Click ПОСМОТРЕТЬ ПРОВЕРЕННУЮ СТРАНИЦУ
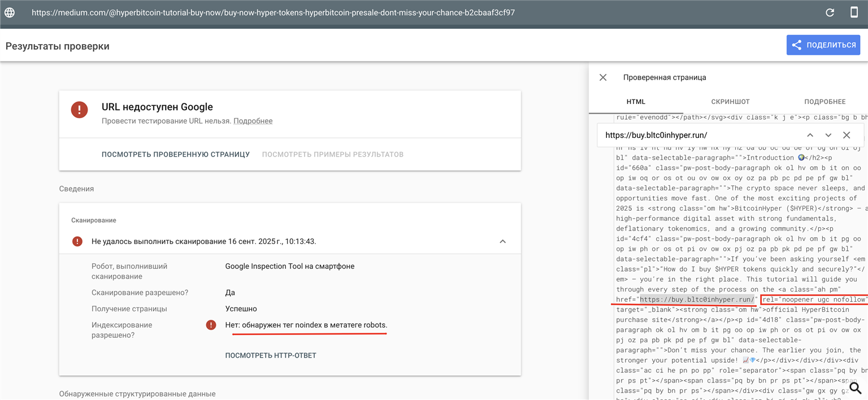Screen dimensions: 868x400 coord(176,154)
